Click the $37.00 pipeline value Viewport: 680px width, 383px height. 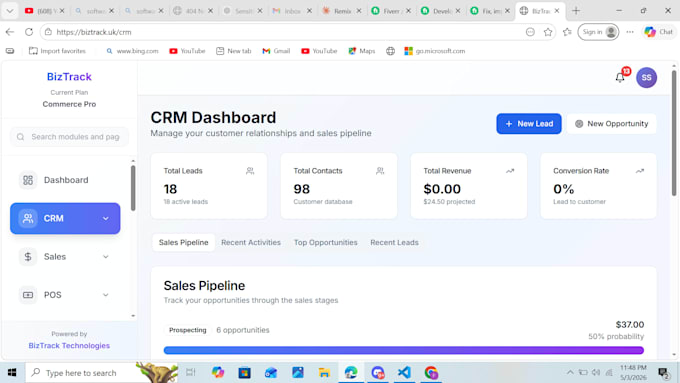tap(630, 324)
